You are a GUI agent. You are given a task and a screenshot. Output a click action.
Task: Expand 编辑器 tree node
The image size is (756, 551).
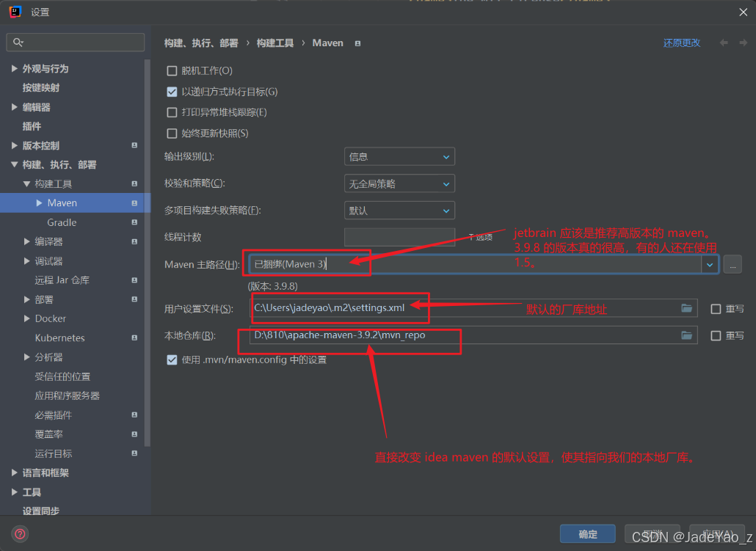(15, 107)
